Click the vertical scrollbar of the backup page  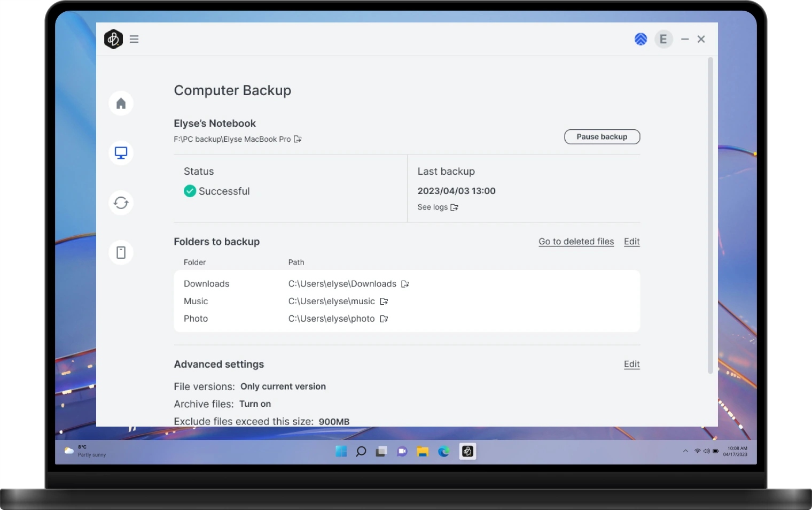point(710,215)
